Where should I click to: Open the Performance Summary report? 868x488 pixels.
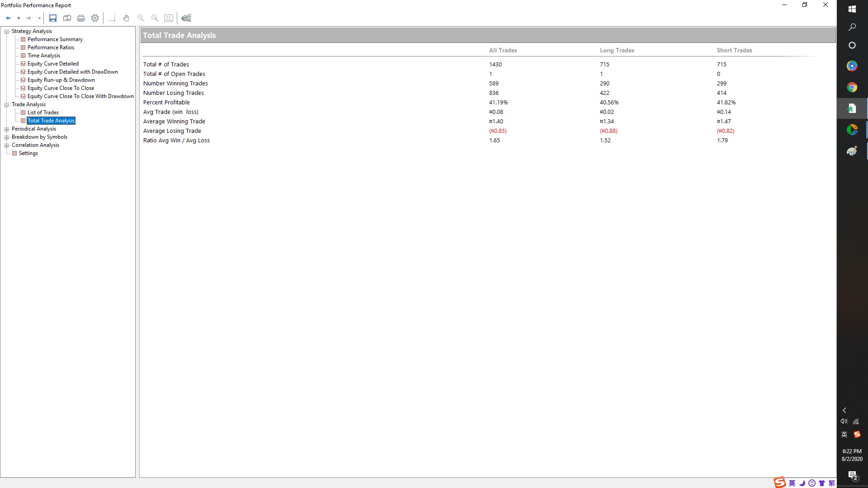(x=55, y=39)
